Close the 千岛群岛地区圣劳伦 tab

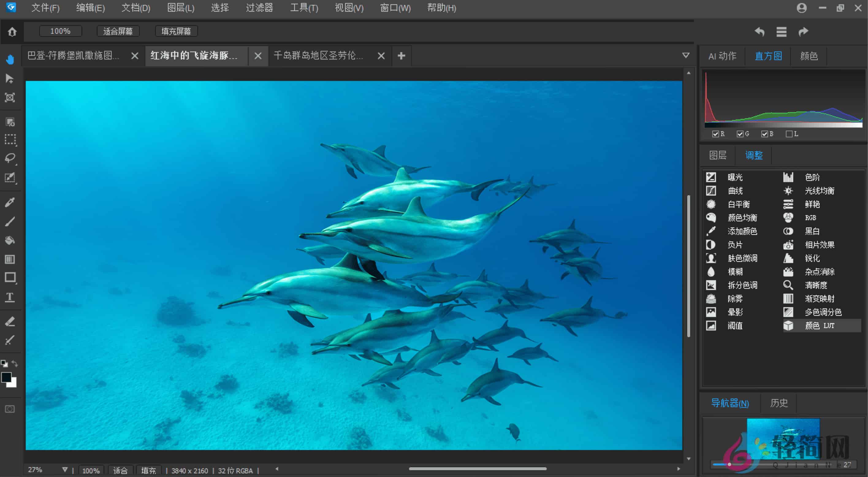point(381,55)
